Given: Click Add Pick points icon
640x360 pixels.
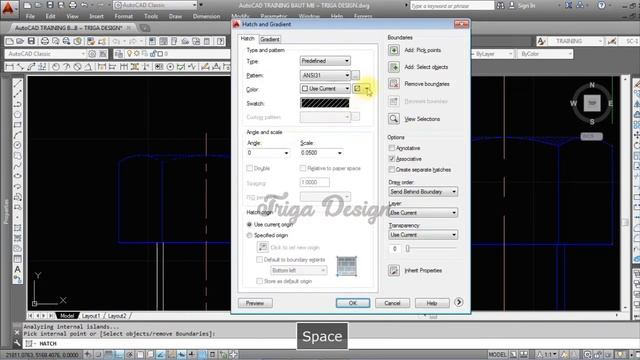Looking at the screenshot, I should [x=393, y=50].
